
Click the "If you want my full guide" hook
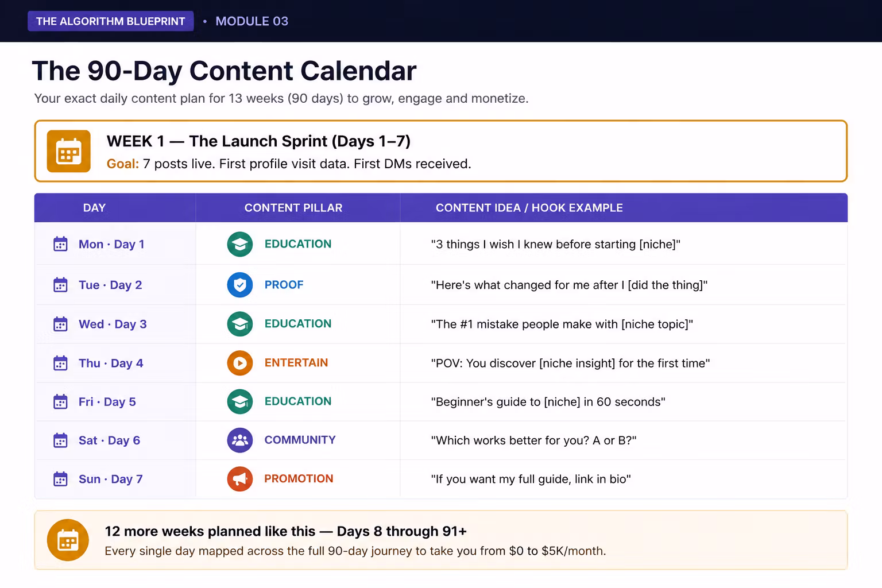tap(531, 479)
